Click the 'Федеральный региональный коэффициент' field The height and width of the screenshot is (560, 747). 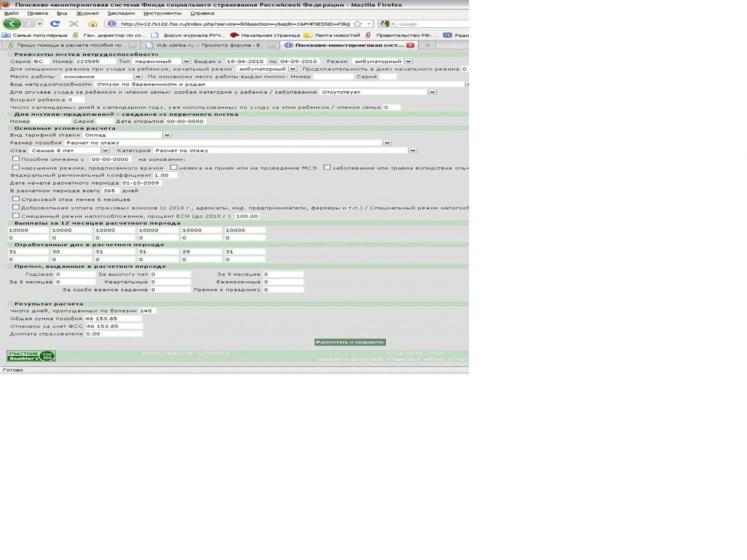(x=165, y=175)
